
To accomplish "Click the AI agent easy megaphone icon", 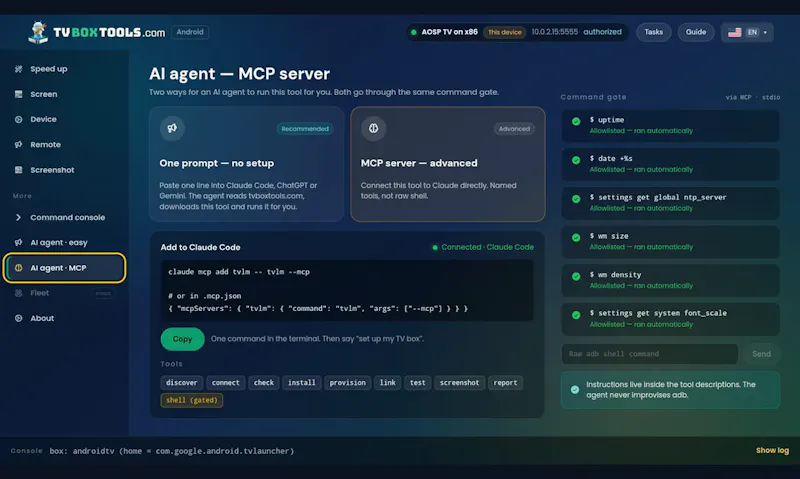I will (18, 242).
